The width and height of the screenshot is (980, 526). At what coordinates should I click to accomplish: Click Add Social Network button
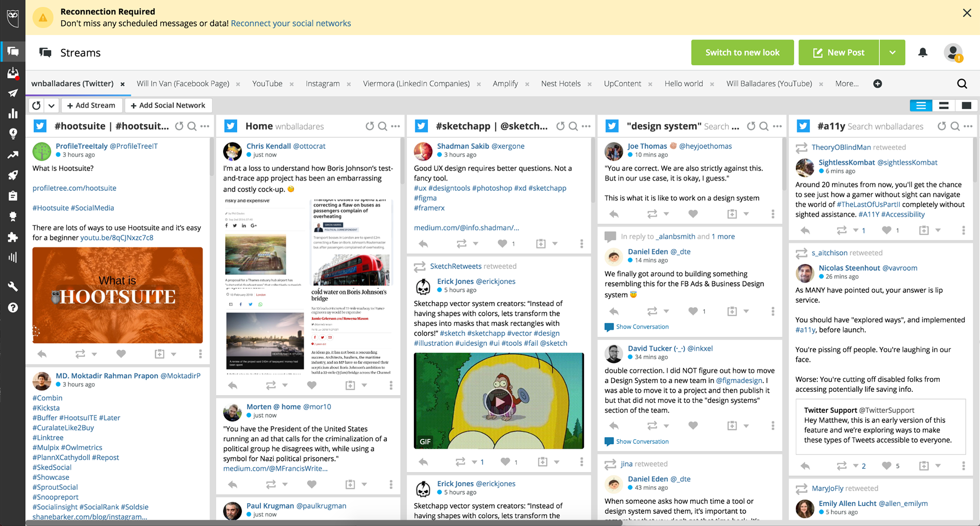coord(168,106)
